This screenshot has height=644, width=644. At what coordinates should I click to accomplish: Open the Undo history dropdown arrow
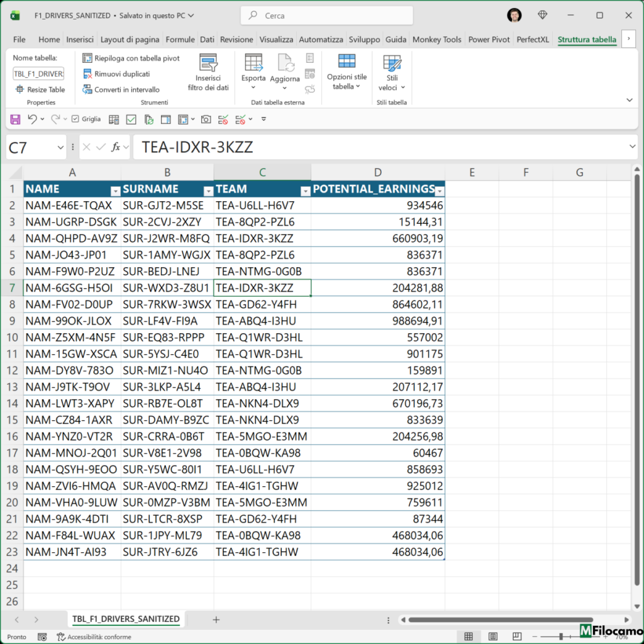point(42,119)
